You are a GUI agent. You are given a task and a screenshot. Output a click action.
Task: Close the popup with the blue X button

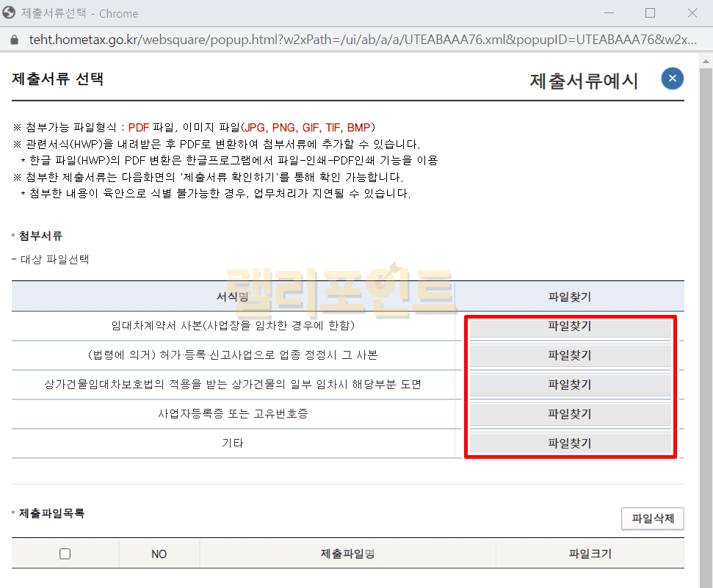[x=672, y=79]
